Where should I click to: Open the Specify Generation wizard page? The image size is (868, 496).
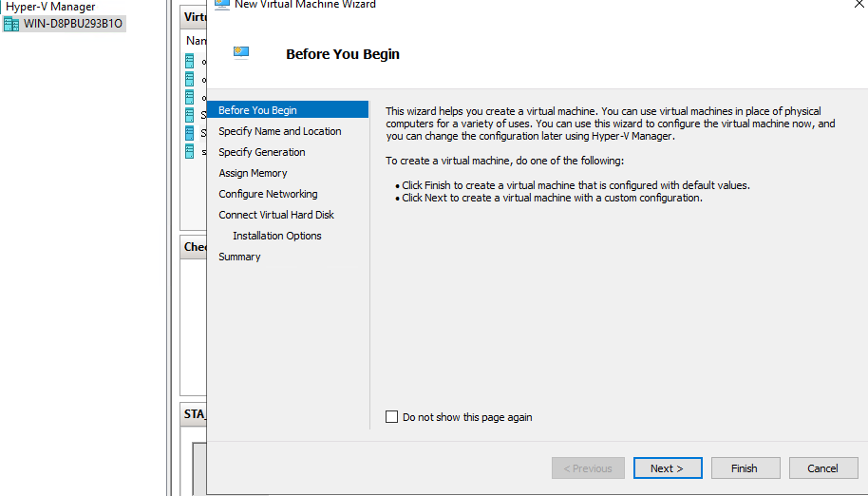click(x=261, y=152)
